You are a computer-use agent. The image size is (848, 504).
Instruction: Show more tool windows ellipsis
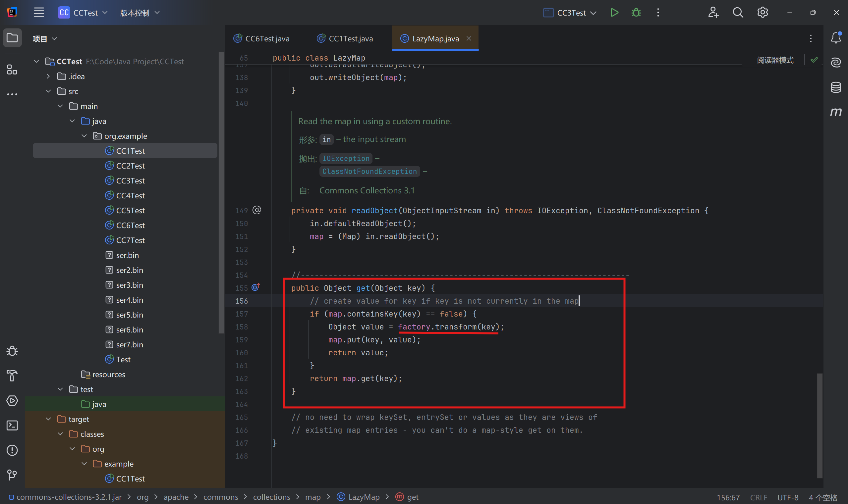[x=12, y=94]
